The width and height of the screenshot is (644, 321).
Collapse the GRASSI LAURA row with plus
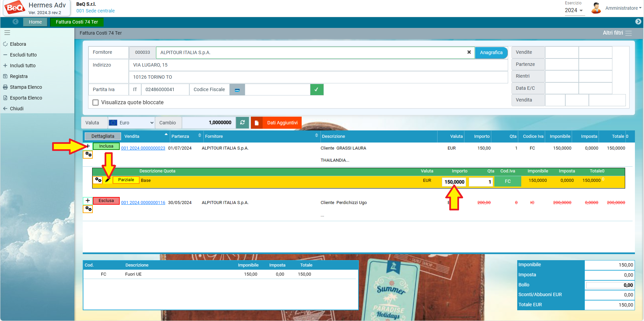88,146
